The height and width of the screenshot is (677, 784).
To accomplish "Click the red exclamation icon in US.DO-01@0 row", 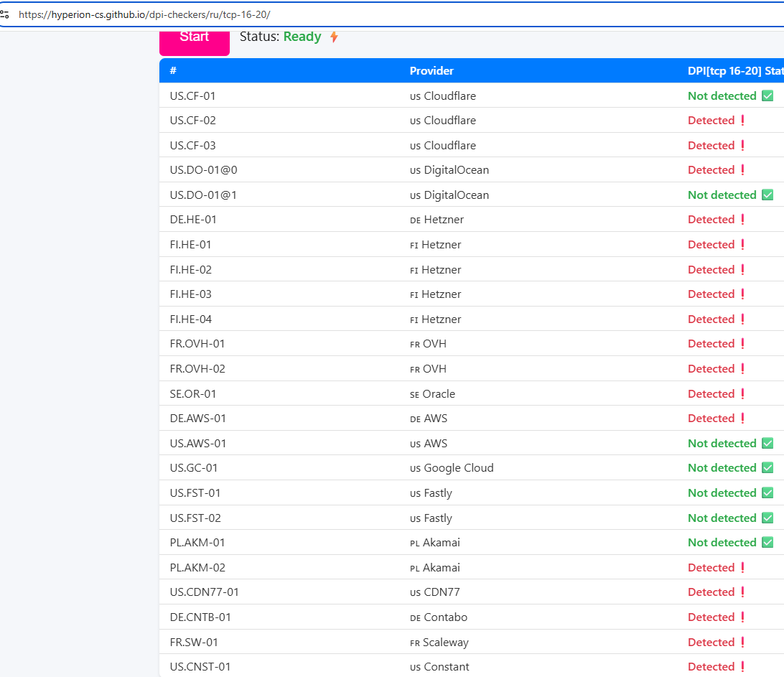I will 742,170.
